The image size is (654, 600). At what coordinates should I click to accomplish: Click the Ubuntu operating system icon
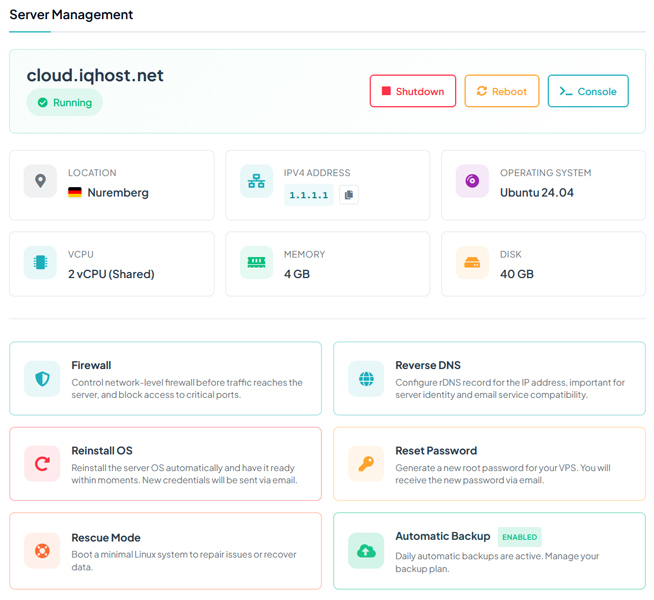pos(472,181)
